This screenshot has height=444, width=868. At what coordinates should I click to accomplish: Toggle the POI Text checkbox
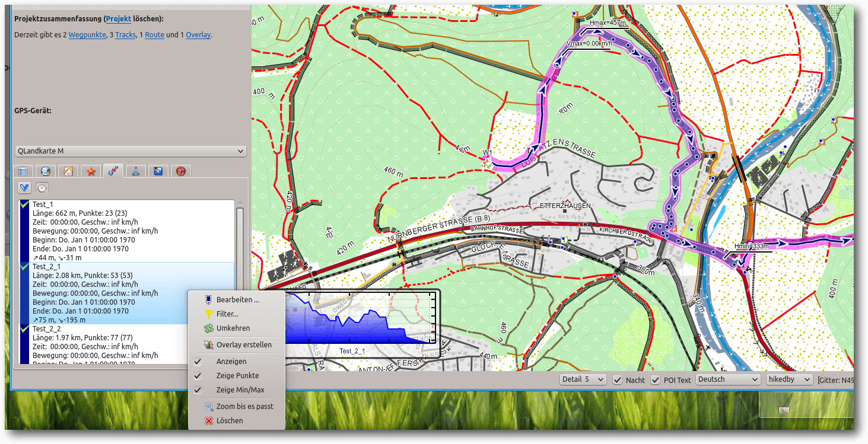coord(656,380)
